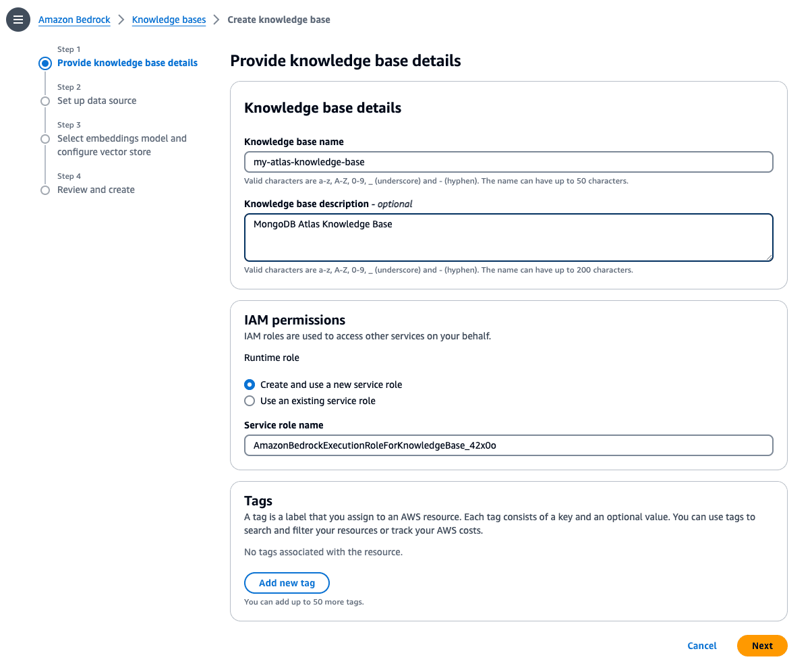This screenshot has width=812, height=672.
Task: Go to Amazon Bedrock breadcrumb link
Action: (74, 20)
